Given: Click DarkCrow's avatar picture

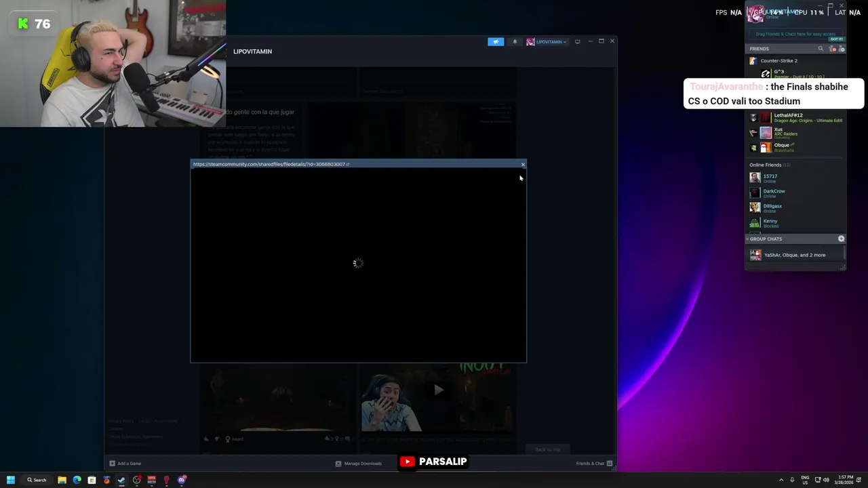Looking at the screenshot, I should point(755,192).
